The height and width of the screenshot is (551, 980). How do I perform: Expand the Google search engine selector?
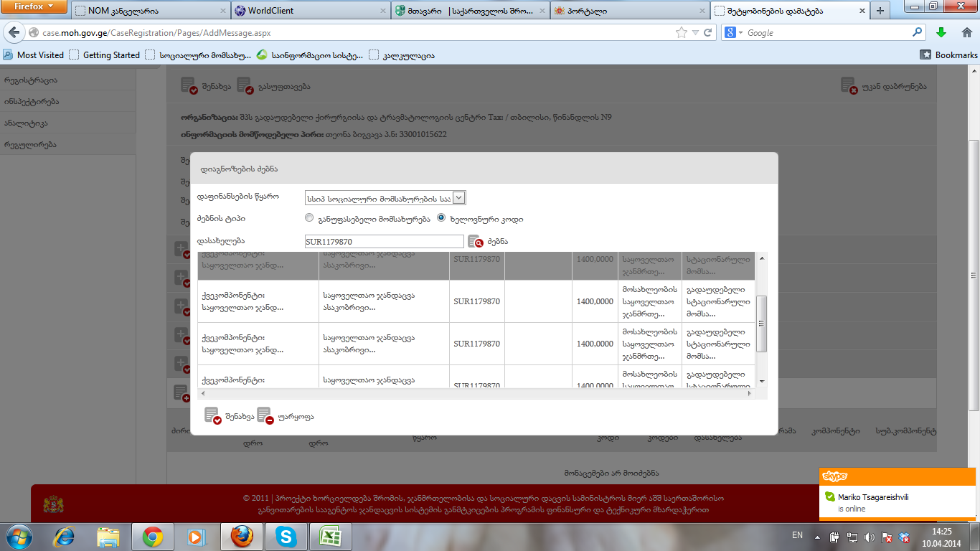coord(734,33)
